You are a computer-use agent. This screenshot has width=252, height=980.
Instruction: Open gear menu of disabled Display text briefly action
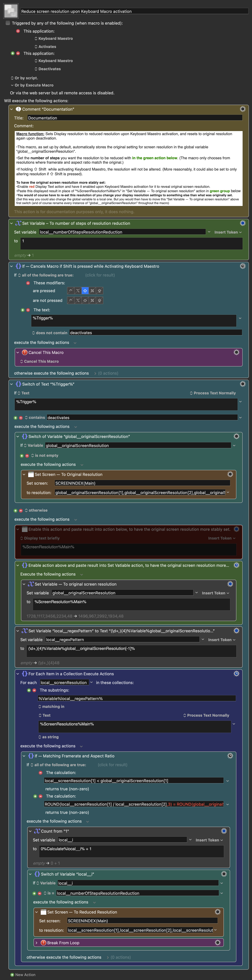click(236, 529)
